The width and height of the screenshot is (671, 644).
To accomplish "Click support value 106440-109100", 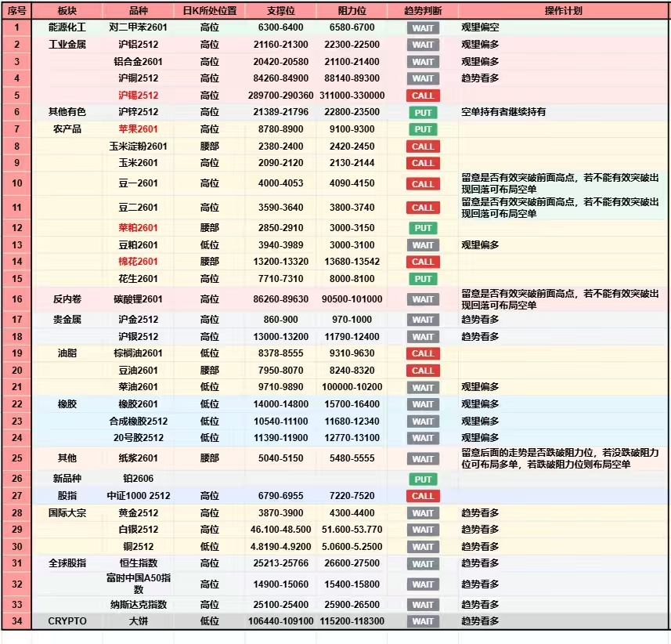I will [281, 621].
